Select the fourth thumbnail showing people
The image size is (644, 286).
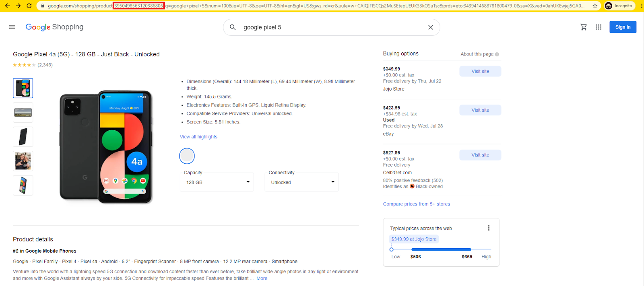tap(23, 161)
